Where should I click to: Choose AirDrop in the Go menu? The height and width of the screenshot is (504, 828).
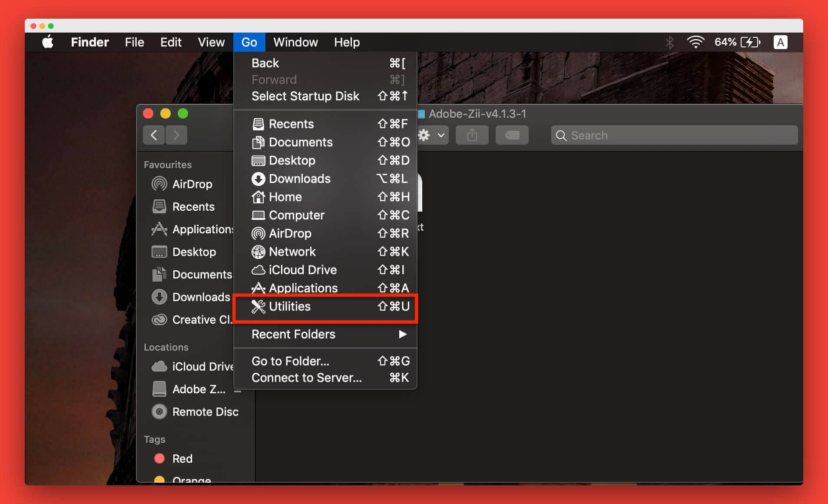point(325,233)
